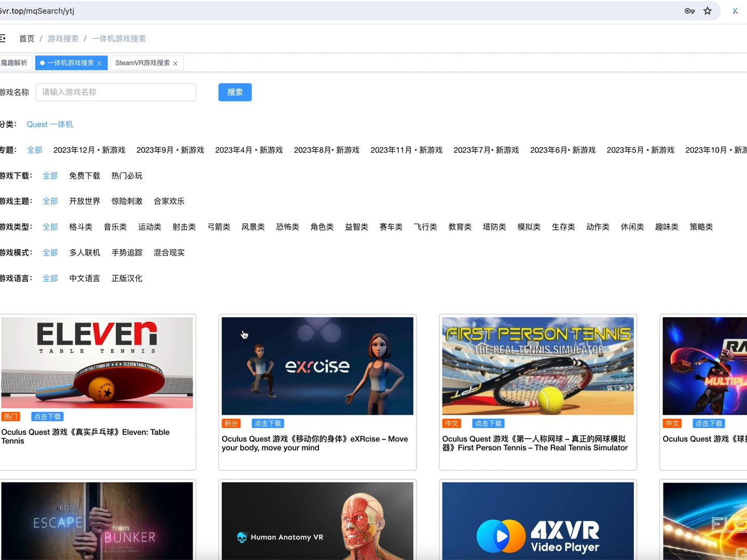Filter by 2023年8月·新游戏 topic
The width and height of the screenshot is (747, 560).
(x=327, y=150)
